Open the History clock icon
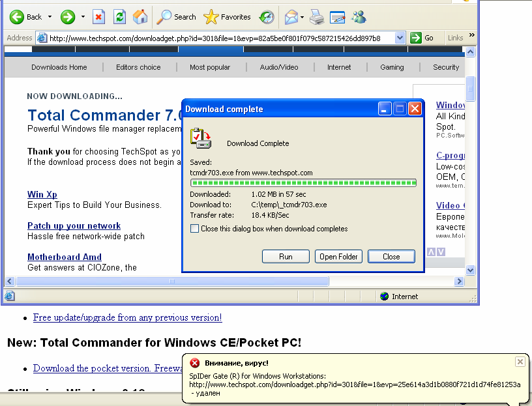The height and width of the screenshot is (406, 532). click(x=267, y=17)
